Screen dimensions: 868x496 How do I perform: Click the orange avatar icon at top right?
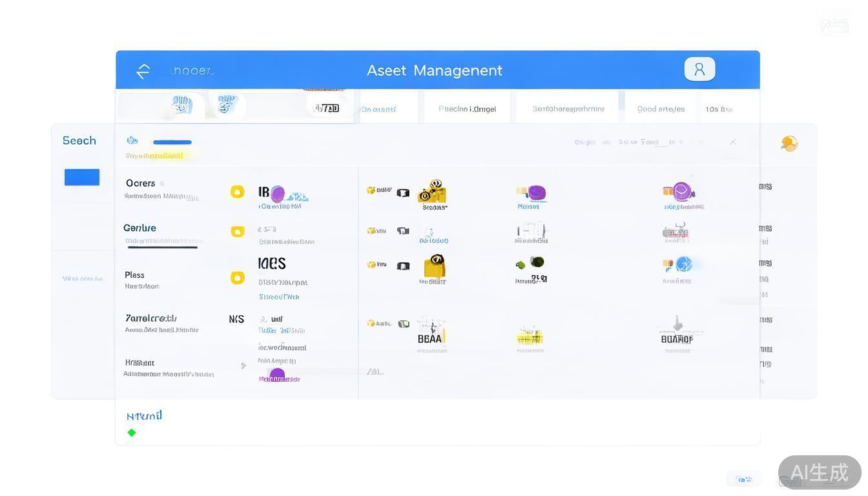click(x=789, y=143)
